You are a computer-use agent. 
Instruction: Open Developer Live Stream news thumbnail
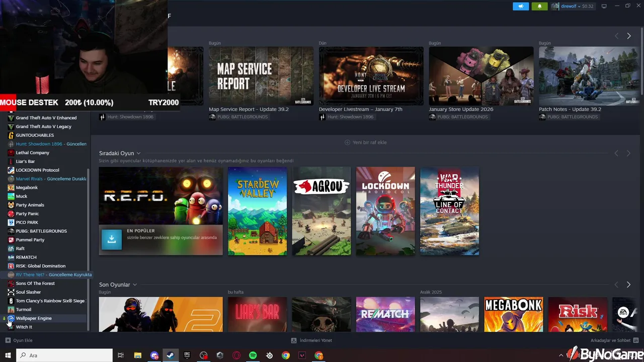click(371, 76)
